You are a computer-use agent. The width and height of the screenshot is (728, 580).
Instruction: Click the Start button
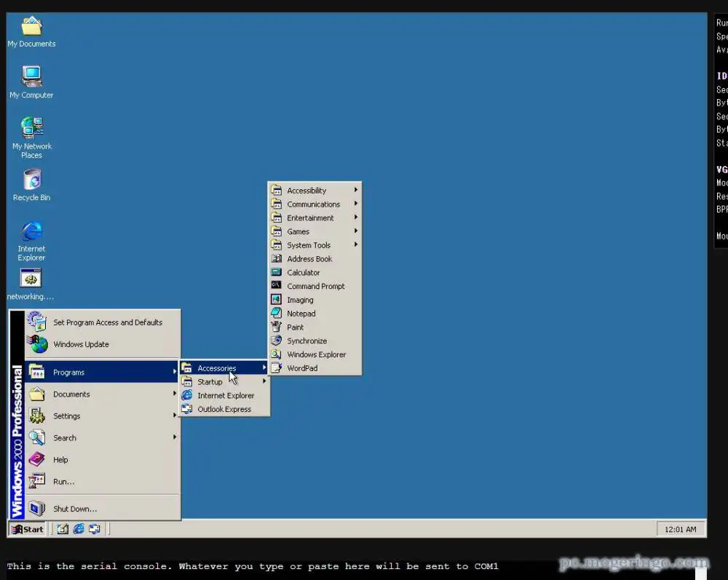coord(26,529)
